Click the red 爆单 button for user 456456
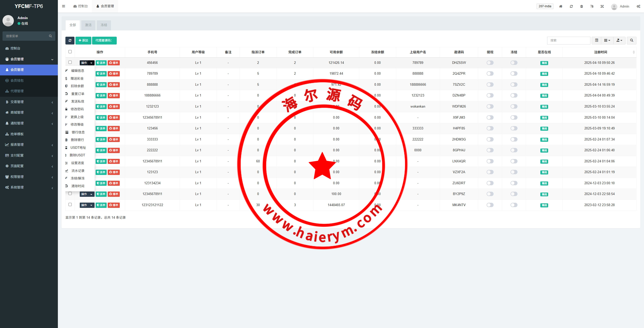Screen dimensions: 644x328 [x=114, y=63]
